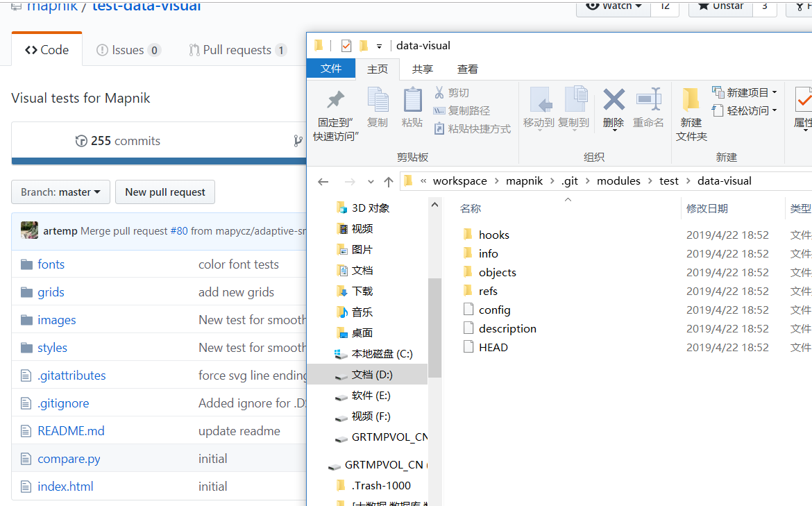Open Customize Quick Access Toolbar dropdown

pos(379,46)
